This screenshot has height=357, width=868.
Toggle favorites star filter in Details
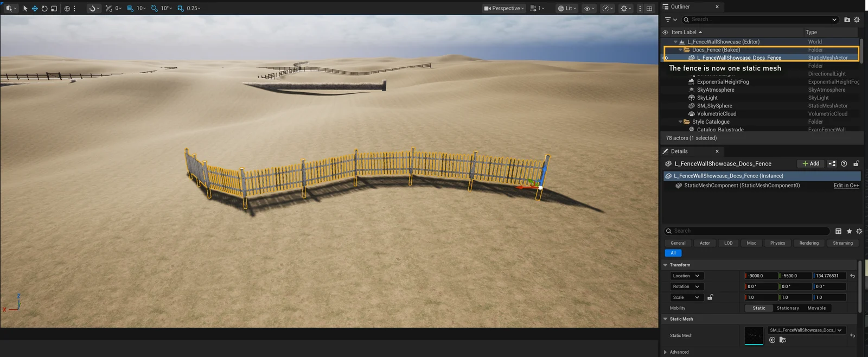point(849,231)
